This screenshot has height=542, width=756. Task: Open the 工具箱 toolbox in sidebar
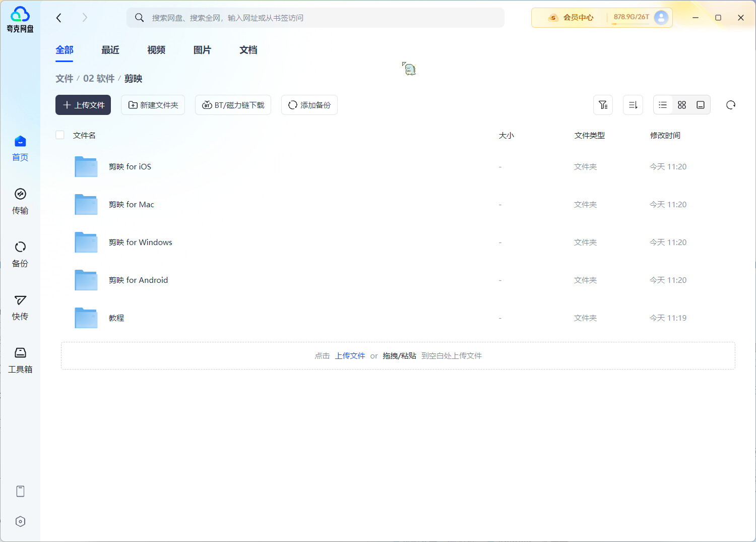pos(20,359)
